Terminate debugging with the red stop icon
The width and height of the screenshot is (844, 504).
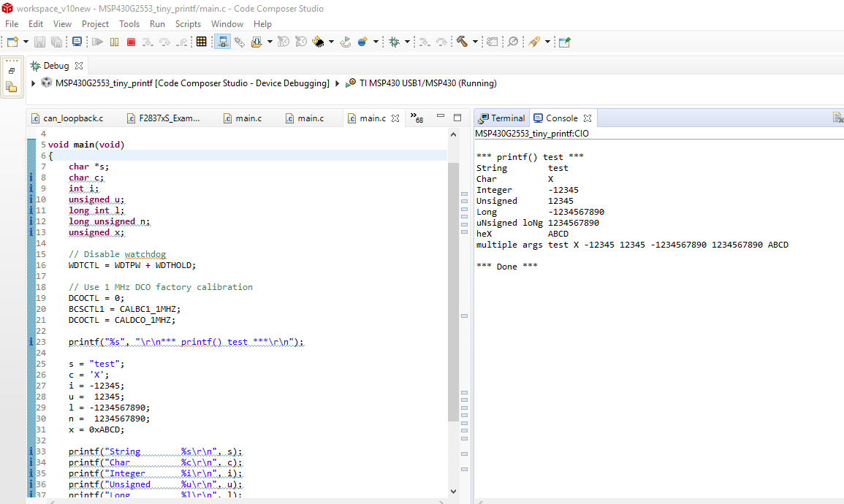tap(131, 42)
